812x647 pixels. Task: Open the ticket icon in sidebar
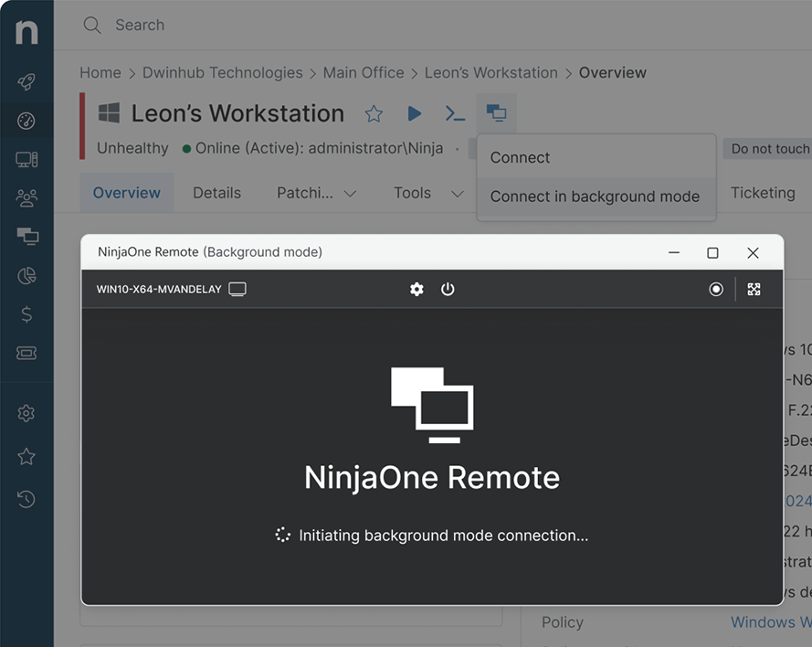coord(26,353)
